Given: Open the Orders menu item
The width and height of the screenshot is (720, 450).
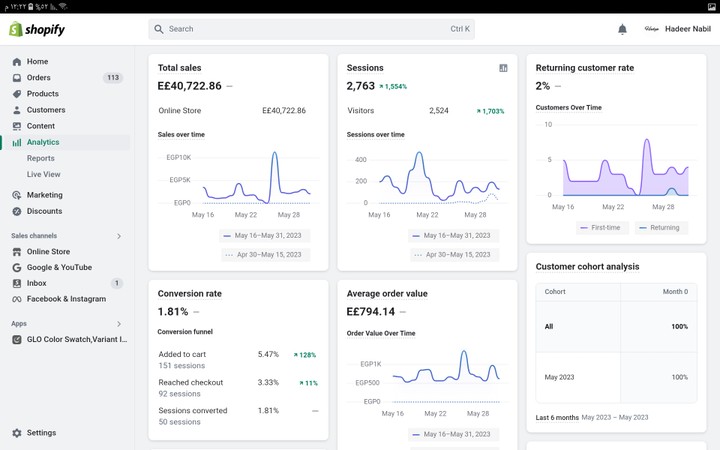Looking at the screenshot, I should [39, 78].
